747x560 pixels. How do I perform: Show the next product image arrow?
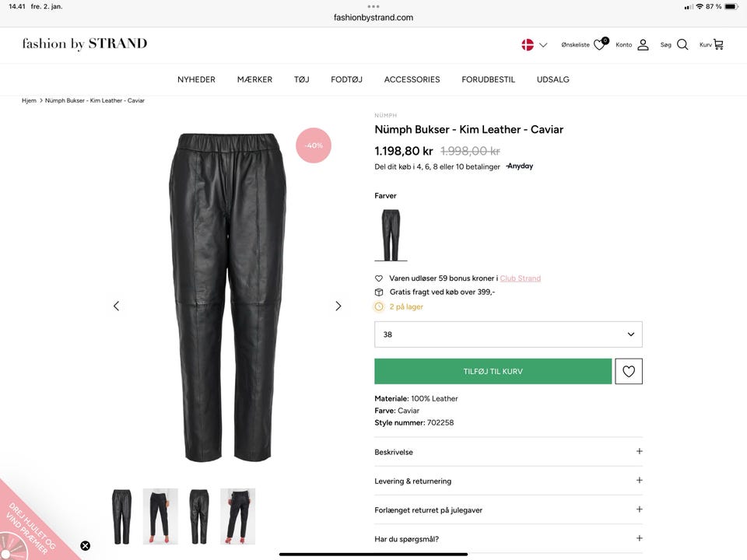point(338,306)
